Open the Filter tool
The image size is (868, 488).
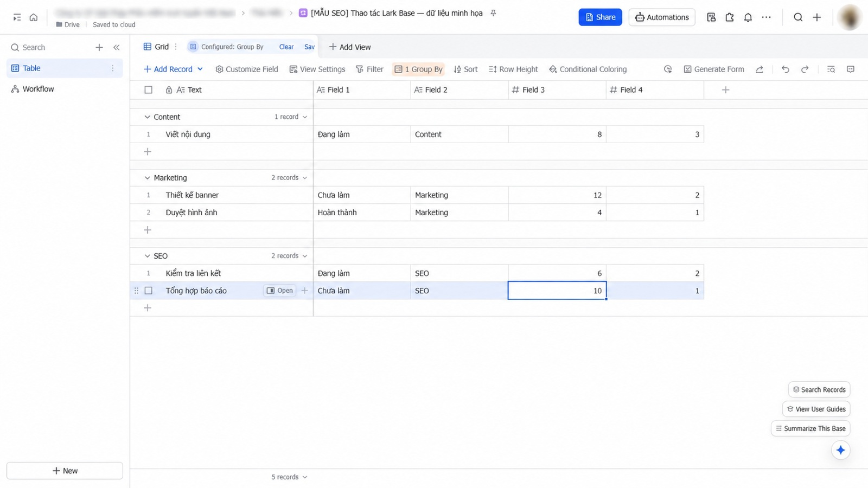[369, 69]
